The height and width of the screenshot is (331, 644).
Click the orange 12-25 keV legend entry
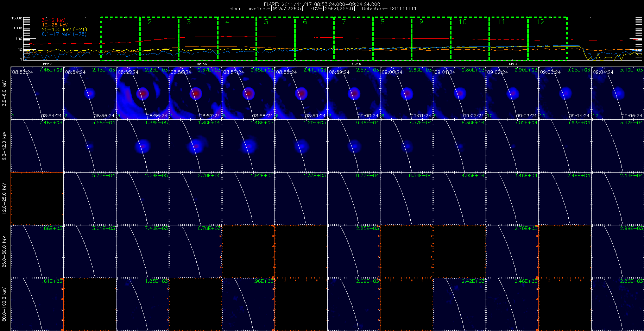(55, 25)
